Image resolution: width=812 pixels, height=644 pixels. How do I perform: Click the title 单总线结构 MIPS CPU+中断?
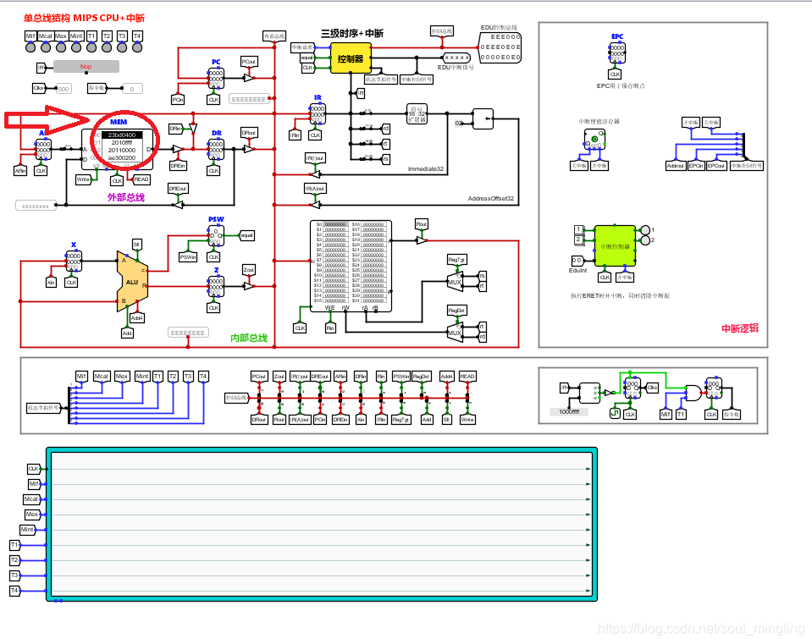[84, 18]
